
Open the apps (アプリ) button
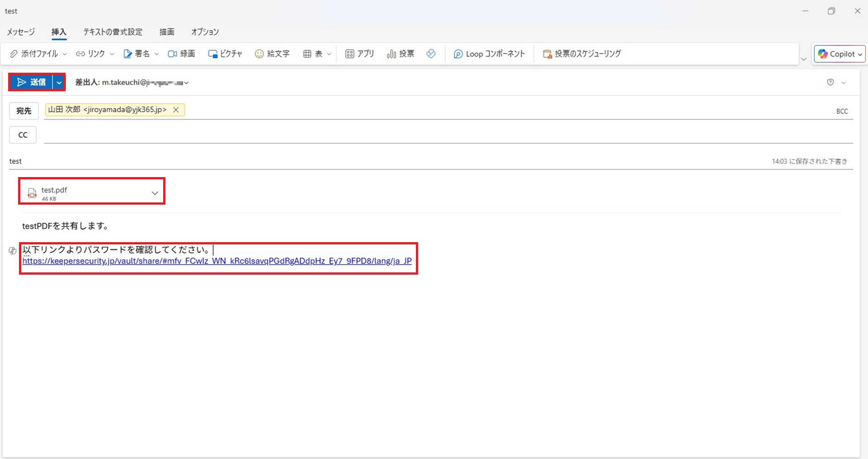click(x=349, y=54)
